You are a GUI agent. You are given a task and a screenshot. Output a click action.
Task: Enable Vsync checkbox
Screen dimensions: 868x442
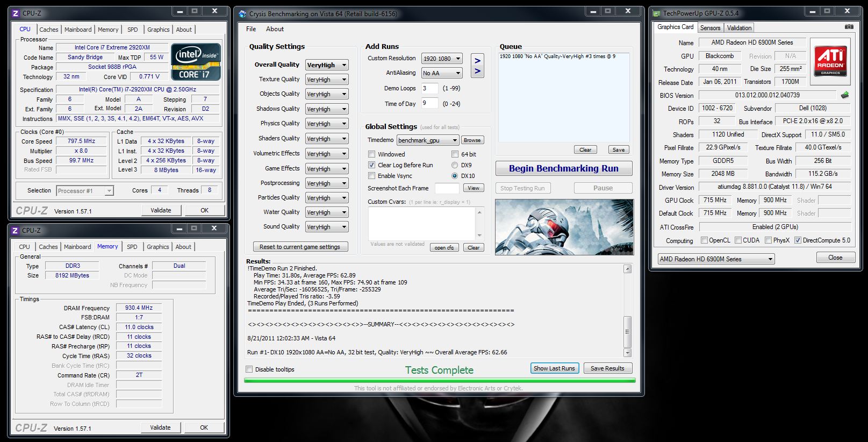pyautogui.click(x=371, y=176)
